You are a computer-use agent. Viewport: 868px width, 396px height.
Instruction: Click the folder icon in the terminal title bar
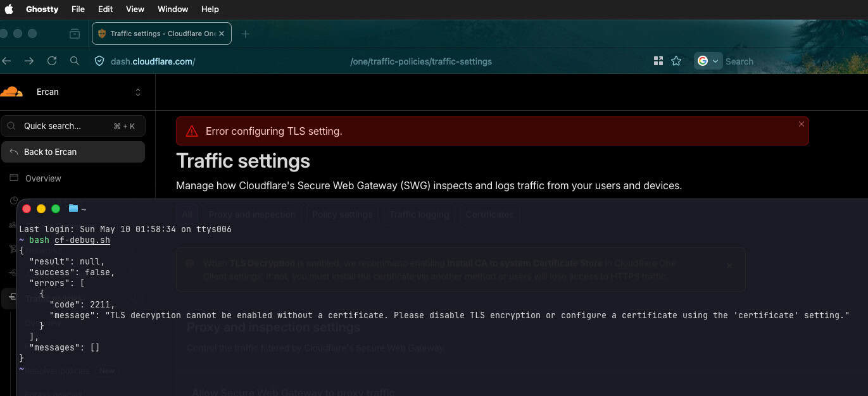[73, 208]
